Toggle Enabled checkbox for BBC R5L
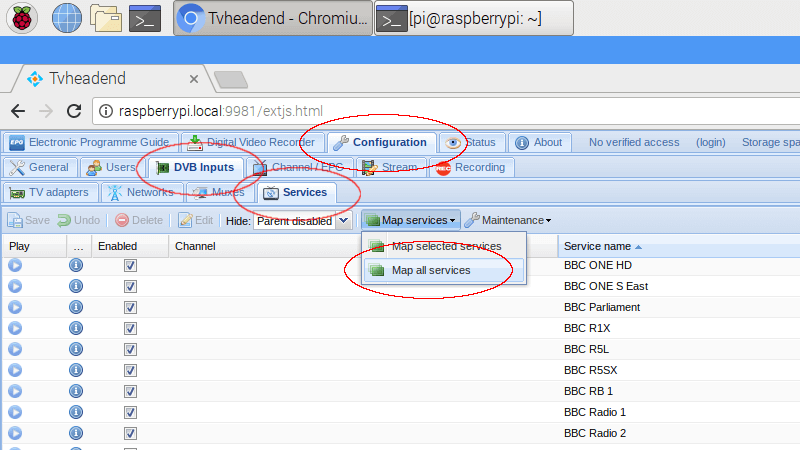This screenshot has width=800, height=450. point(130,349)
